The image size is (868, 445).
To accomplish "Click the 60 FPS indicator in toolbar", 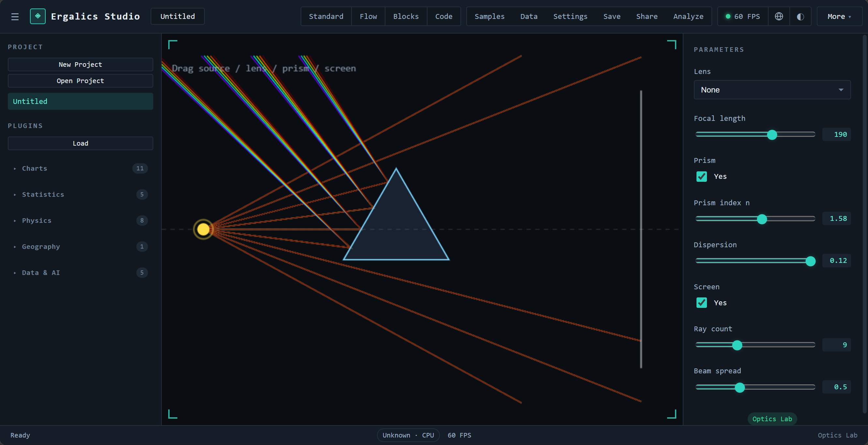I will click(x=743, y=16).
